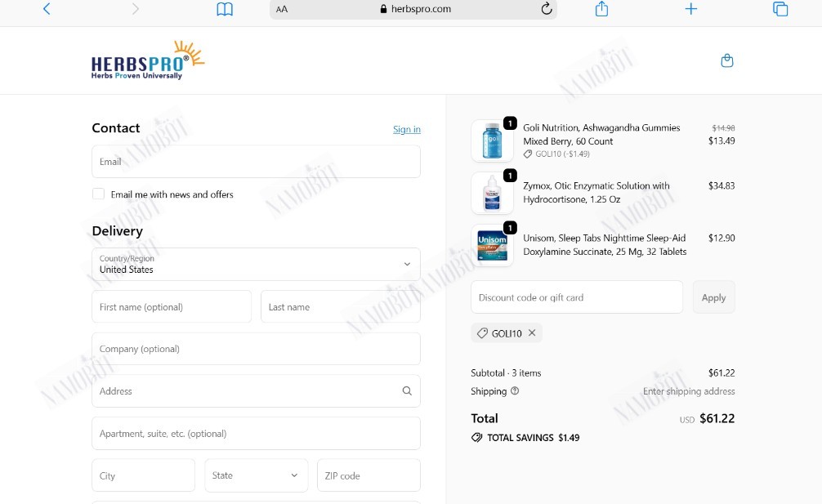Open the shopping bag cart icon

(727, 60)
